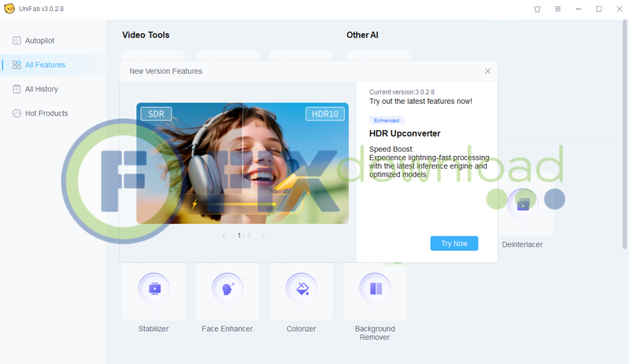Open the Background Remover tool
The width and height of the screenshot is (629, 364).
(x=375, y=288)
